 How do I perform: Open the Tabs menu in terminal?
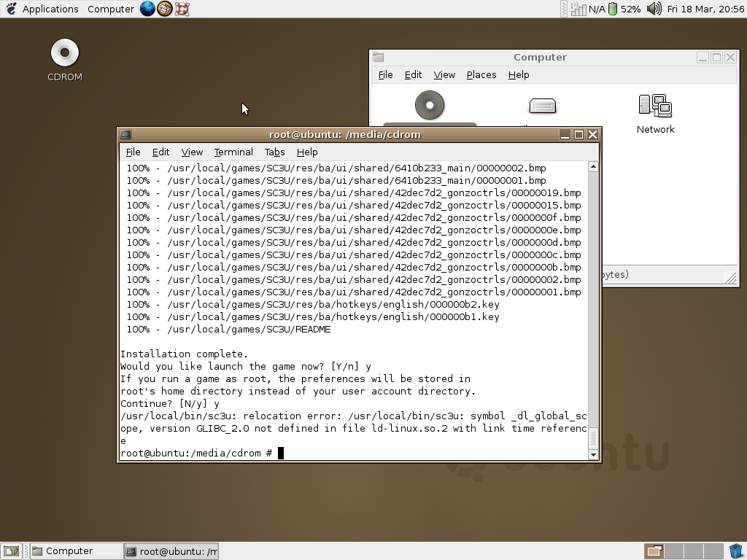click(274, 152)
